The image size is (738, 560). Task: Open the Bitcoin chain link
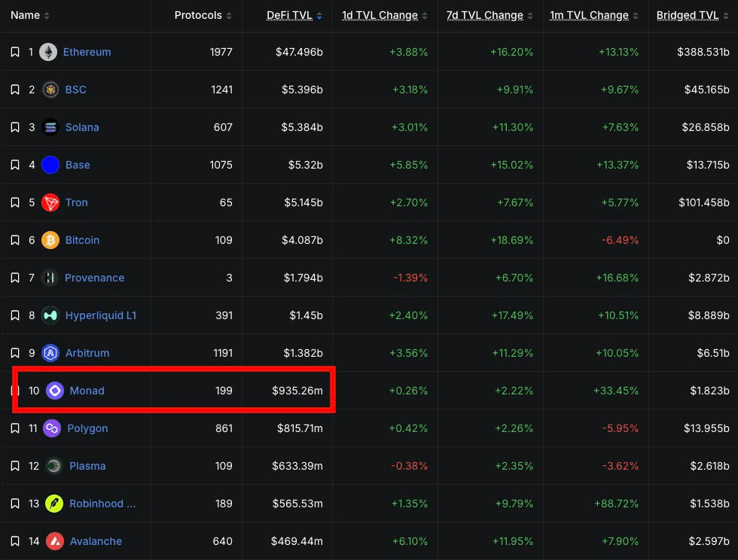pos(82,240)
